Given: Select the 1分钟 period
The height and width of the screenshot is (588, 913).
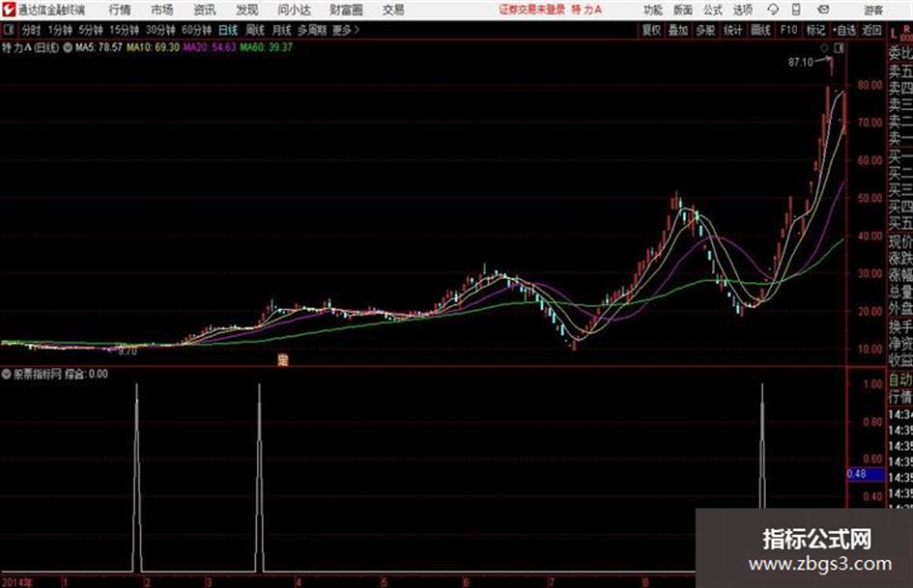Looking at the screenshot, I should (x=60, y=30).
